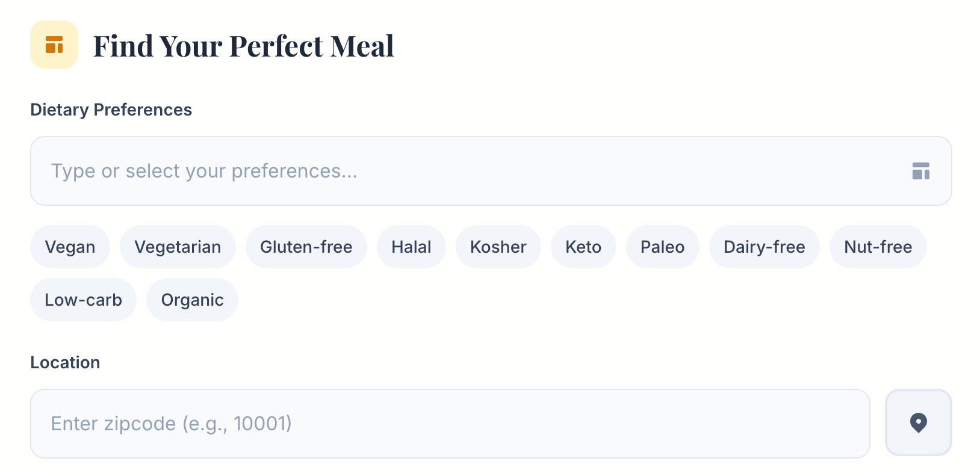This screenshot has width=980, height=473.
Task: Click the orange layout logo icon
Action: click(54, 45)
